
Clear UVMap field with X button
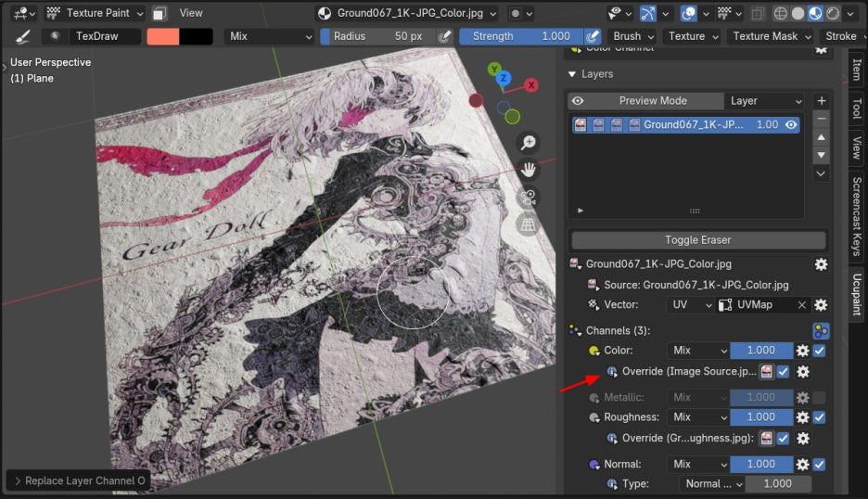pos(801,304)
